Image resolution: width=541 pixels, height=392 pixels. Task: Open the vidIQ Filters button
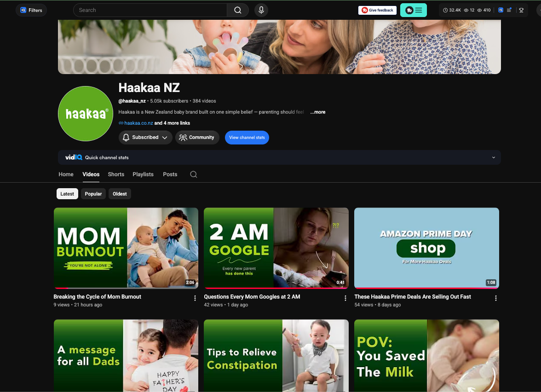click(31, 10)
